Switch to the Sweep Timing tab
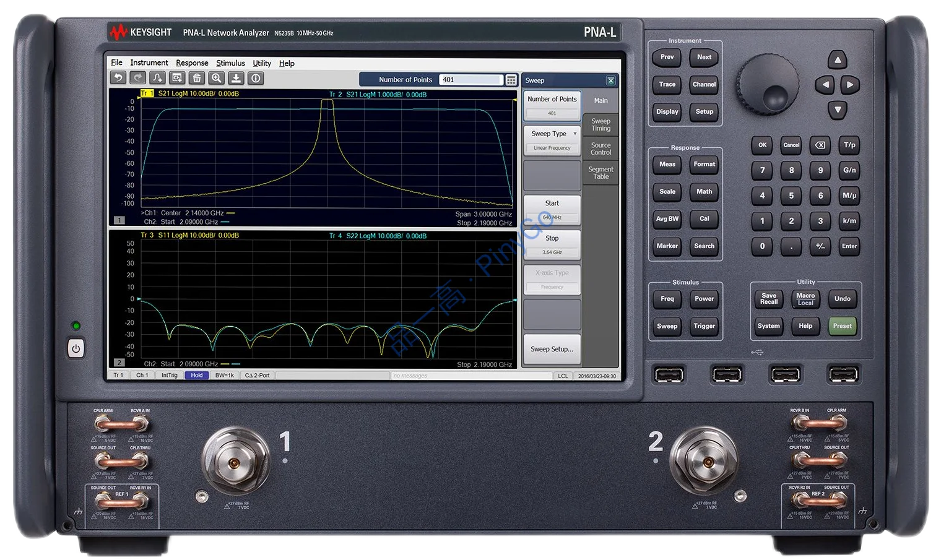Screen dimensions: 941x560 tap(601, 125)
